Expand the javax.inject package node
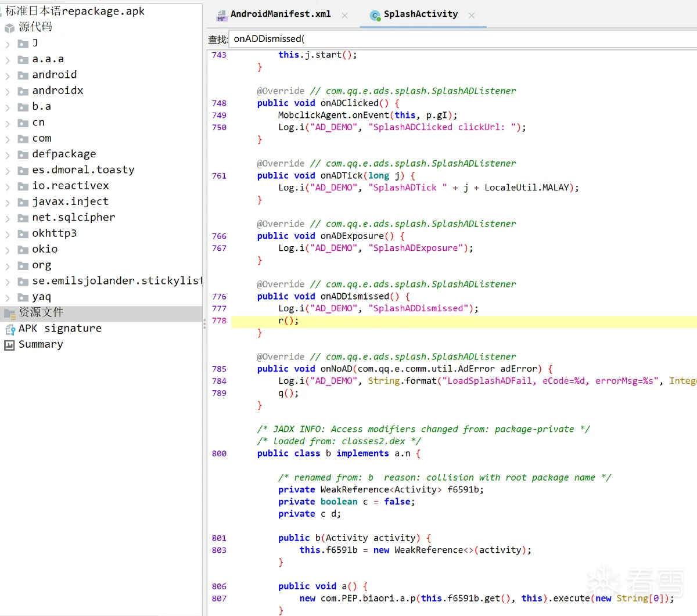The width and height of the screenshot is (697, 616). pyautogui.click(x=8, y=203)
